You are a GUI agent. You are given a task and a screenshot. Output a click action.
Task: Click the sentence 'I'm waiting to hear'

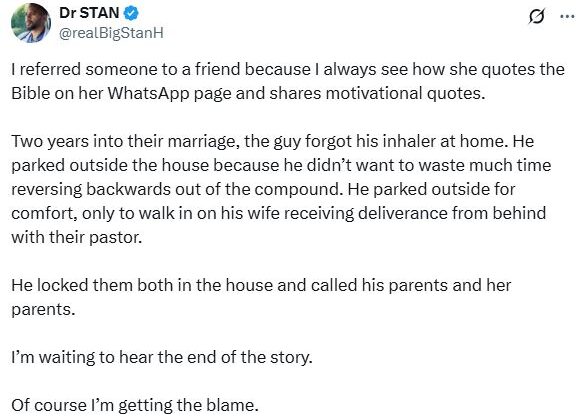pyautogui.click(x=162, y=357)
